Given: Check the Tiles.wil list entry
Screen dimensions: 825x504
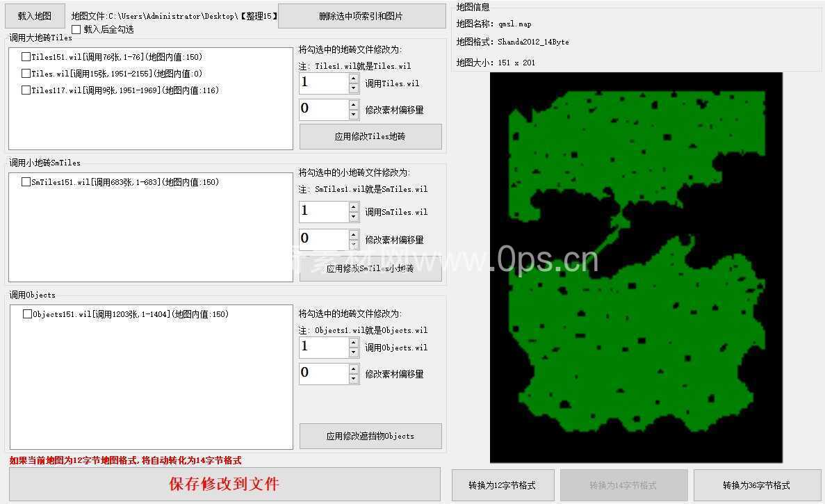Looking at the screenshot, I should point(26,74).
